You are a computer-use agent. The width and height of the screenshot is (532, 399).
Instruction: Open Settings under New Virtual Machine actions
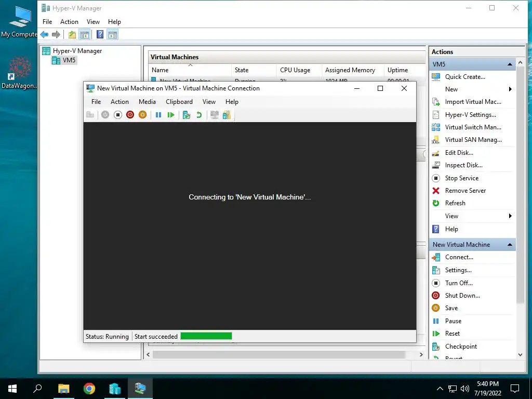(458, 270)
